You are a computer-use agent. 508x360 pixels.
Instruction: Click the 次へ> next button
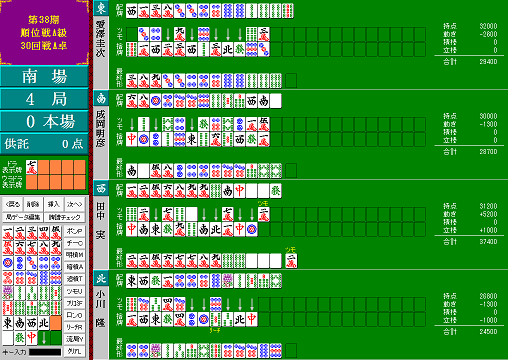tap(74, 204)
